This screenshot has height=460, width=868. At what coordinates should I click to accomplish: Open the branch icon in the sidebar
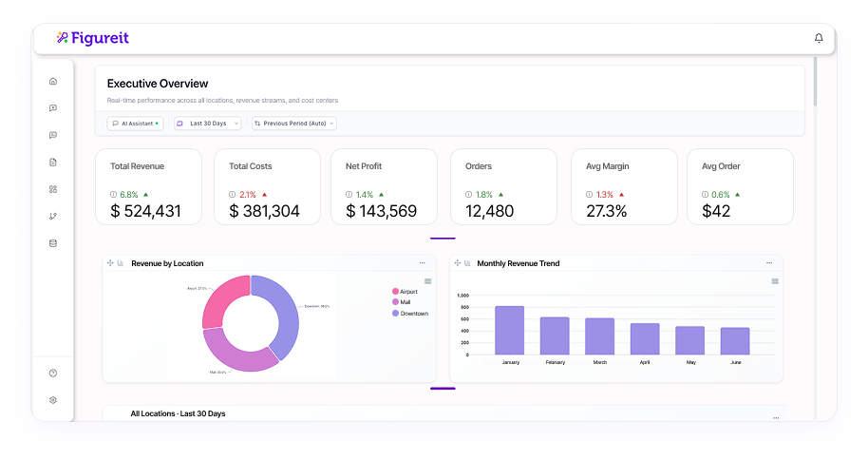53,216
